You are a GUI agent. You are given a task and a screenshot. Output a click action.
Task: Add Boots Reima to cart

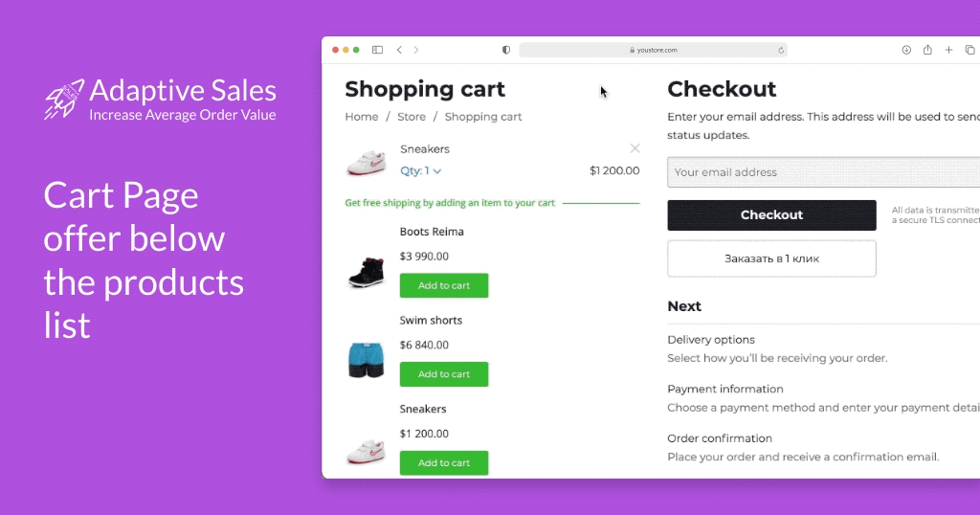point(444,285)
